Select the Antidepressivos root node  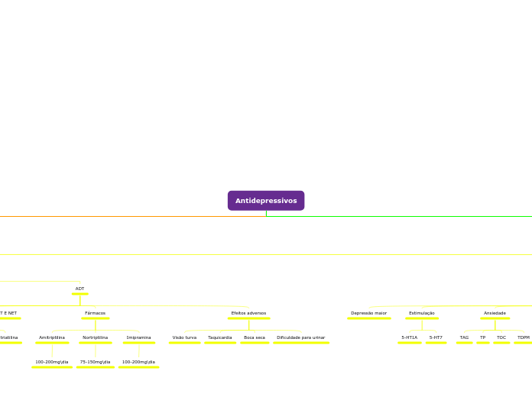[x=266, y=201]
